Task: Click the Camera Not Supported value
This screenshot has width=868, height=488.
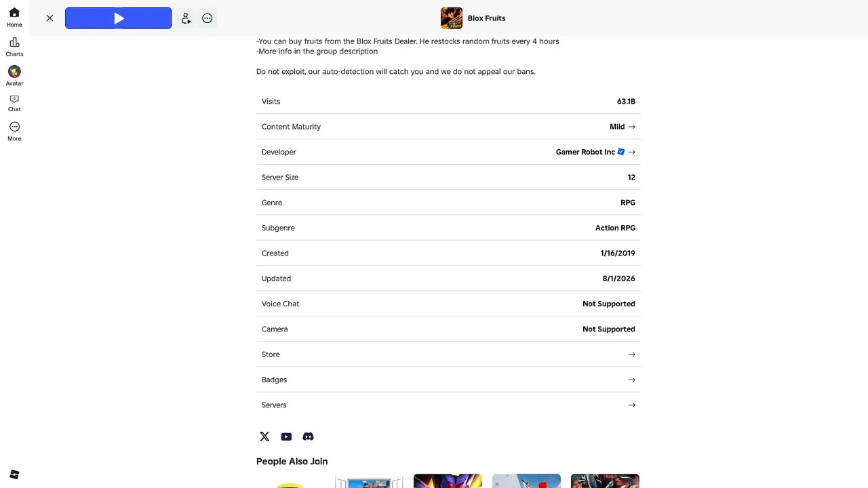Action: [x=609, y=329]
